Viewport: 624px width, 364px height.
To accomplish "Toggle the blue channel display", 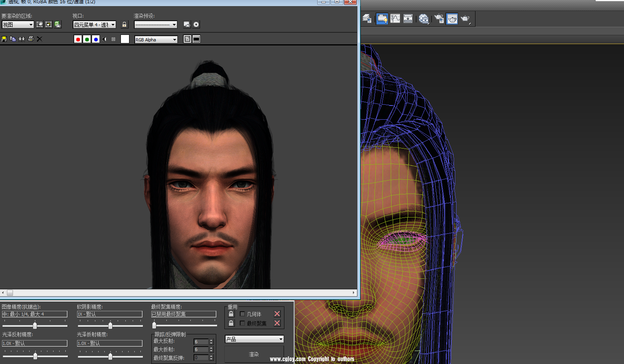I will pyautogui.click(x=96, y=39).
